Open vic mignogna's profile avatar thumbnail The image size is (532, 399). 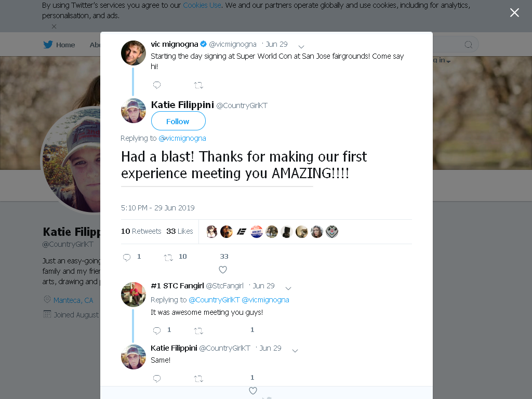(134, 53)
